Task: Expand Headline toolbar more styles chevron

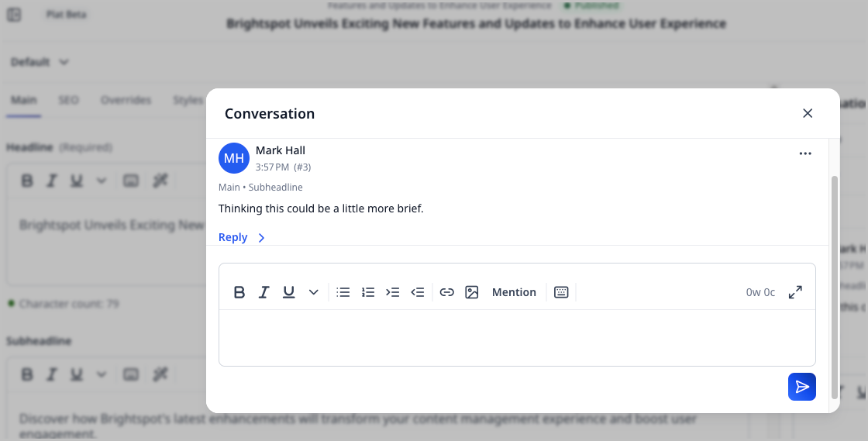Action: (102, 181)
